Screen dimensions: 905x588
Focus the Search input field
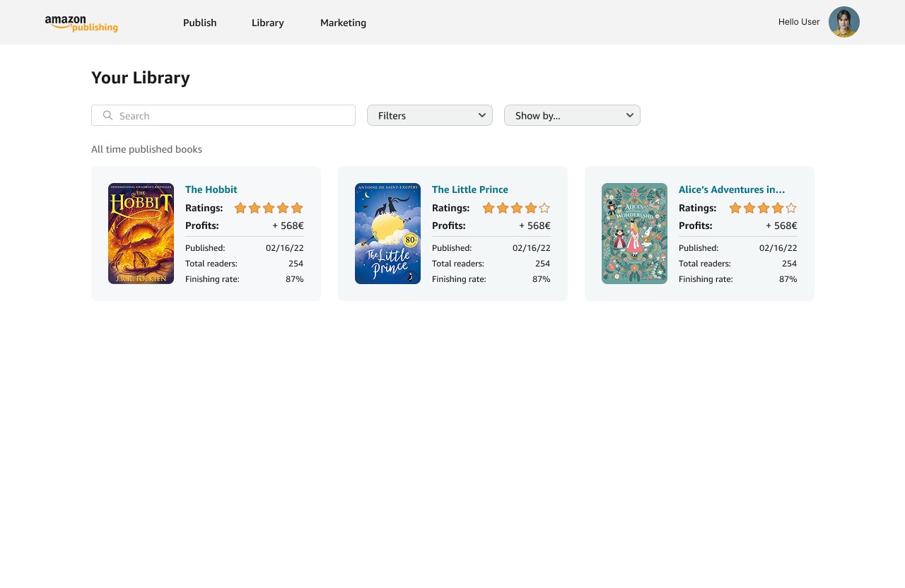coord(223,115)
